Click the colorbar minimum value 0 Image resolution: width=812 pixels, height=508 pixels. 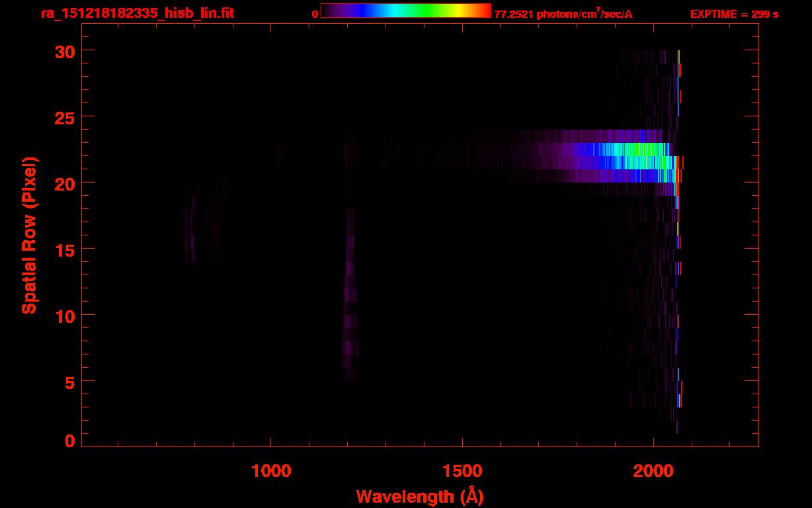click(x=315, y=14)
